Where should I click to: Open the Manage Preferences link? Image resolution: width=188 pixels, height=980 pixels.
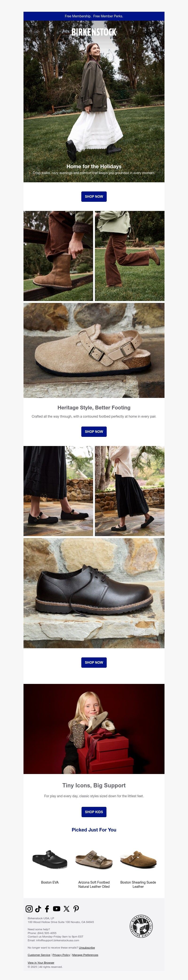(85, 955)
